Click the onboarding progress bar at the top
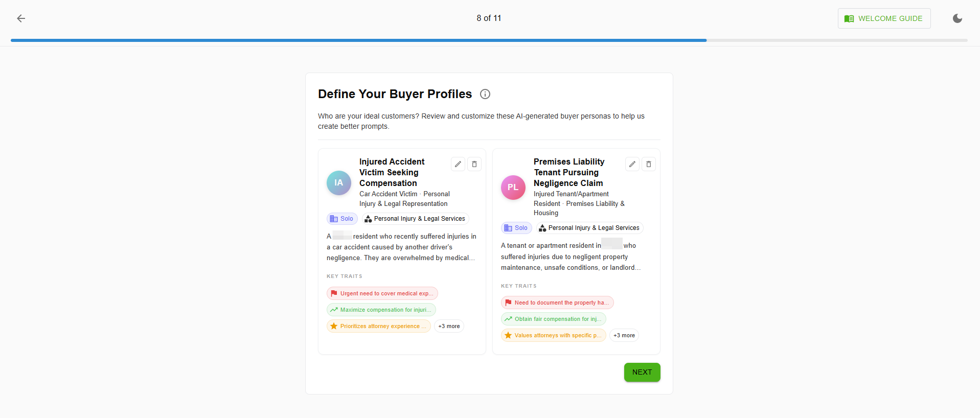 click(x=489, y=40)
